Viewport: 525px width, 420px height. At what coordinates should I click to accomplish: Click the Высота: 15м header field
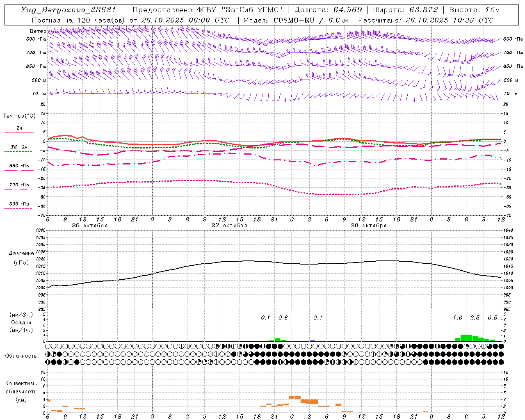tap(475, 10)
